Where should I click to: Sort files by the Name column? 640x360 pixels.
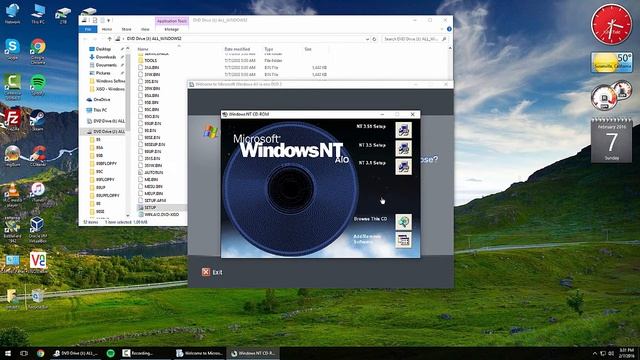click(x=143, y=49)
